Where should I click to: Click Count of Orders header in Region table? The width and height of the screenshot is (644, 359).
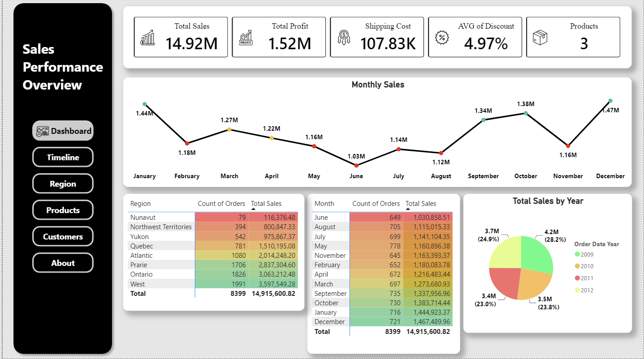221,204
